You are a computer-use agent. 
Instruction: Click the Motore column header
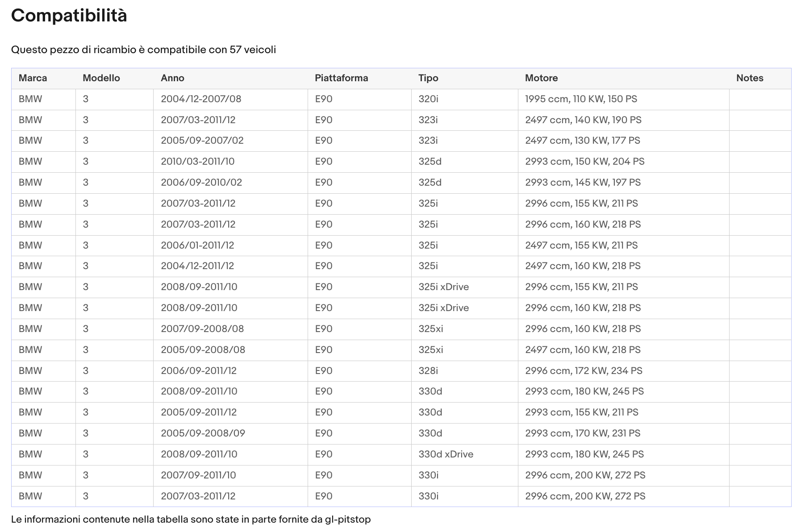pos(541,78)
